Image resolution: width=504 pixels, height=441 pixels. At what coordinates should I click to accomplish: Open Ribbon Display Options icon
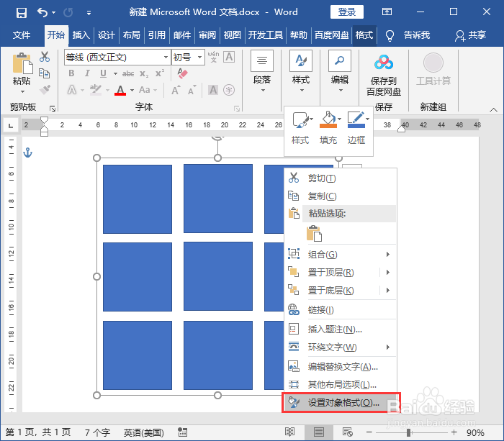[x=387, y=12]
